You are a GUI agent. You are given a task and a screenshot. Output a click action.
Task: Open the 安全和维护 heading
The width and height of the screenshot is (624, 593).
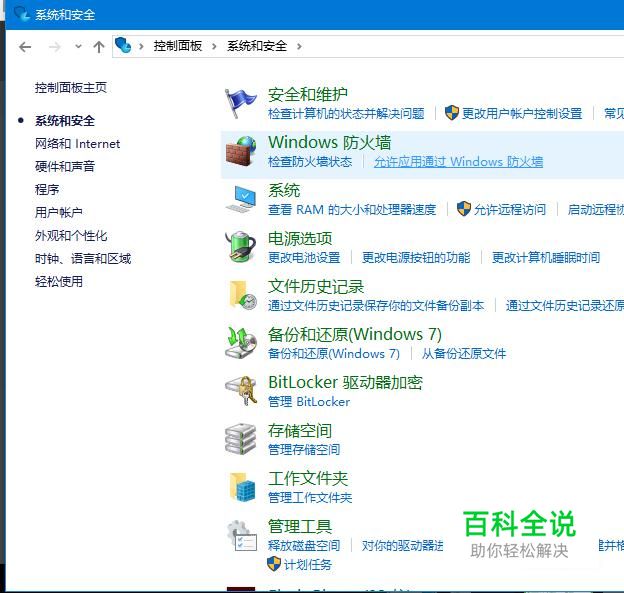click(x=308, y=95)
